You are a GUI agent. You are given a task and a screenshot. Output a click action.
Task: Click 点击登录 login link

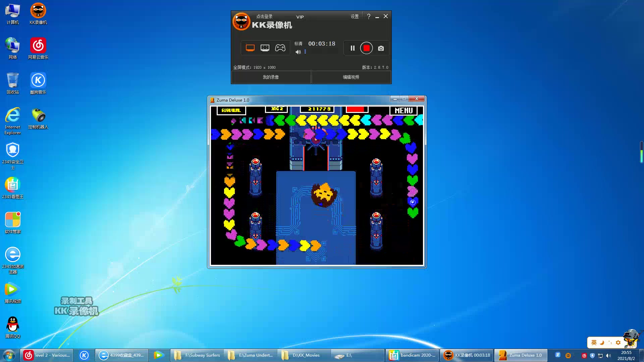(x=264, y=16)
